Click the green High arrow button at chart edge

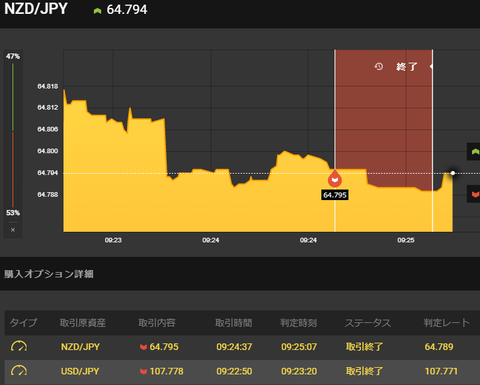pos(474,152)
